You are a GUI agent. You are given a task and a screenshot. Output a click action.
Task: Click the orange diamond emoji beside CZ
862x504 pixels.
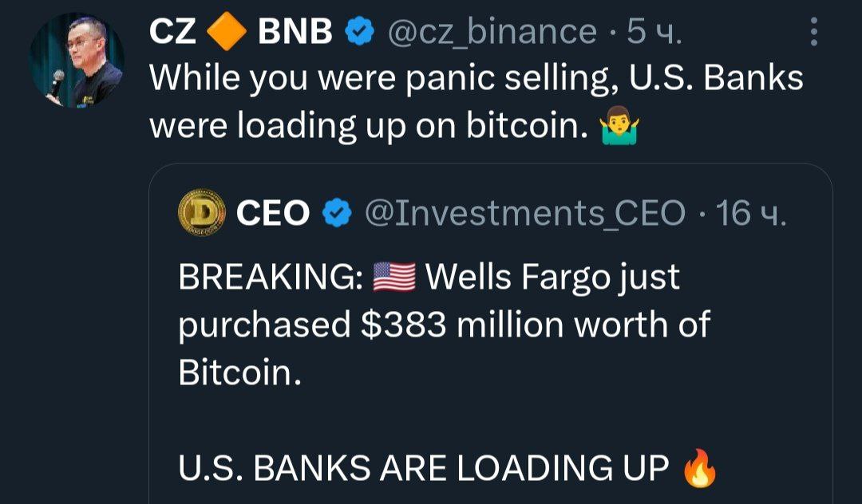pyautogui.click(x=227, y=32)
